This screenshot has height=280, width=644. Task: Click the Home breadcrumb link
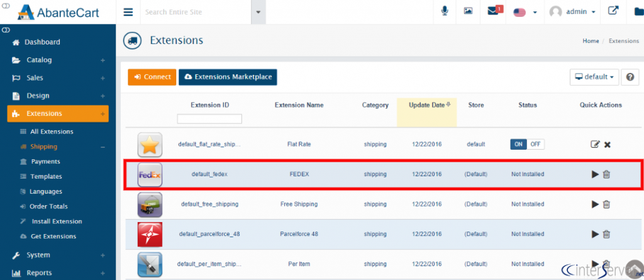point(591,41)
